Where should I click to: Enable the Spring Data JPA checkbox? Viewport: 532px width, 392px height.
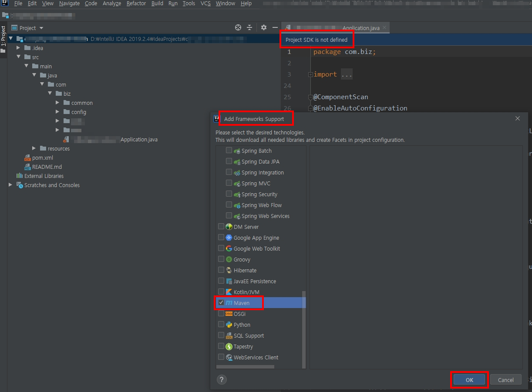229,161
